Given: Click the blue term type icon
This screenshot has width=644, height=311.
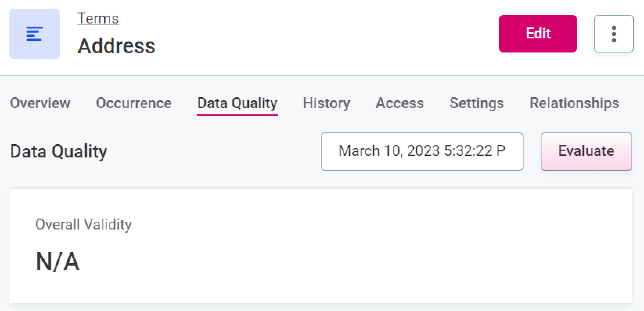Looking at the screenshot, I should coord(35,34).
